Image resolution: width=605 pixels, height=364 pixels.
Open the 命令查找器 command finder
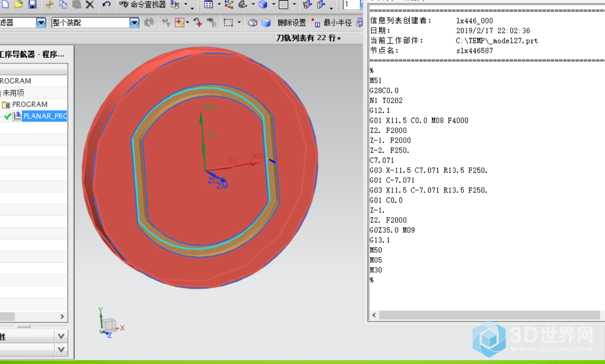click(x=143, y=5)
